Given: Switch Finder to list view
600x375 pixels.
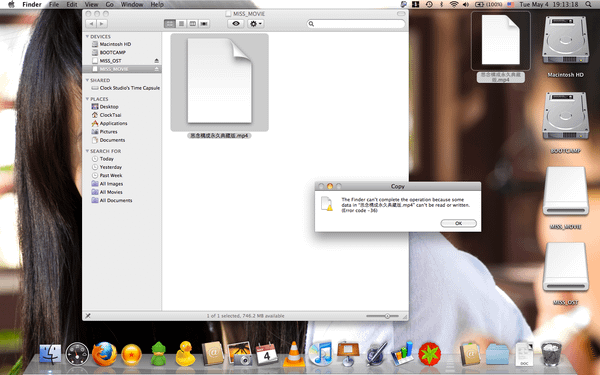Looking at the screenshot, I should (181, 24).
